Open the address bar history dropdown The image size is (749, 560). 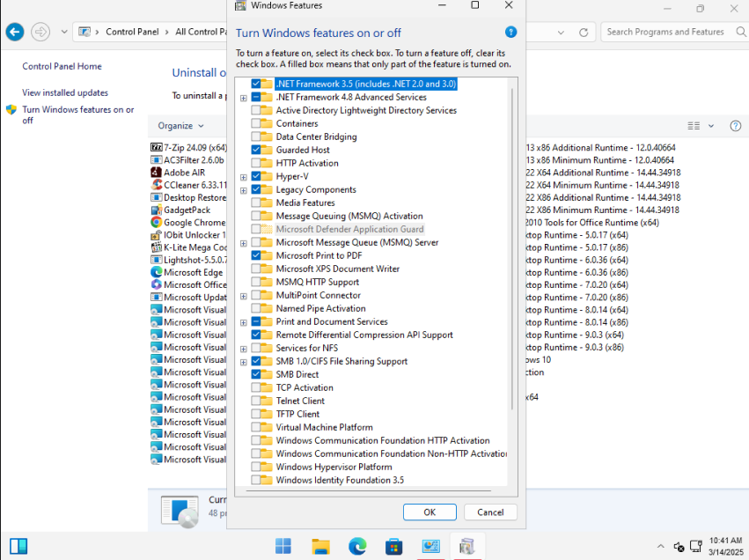561,33
